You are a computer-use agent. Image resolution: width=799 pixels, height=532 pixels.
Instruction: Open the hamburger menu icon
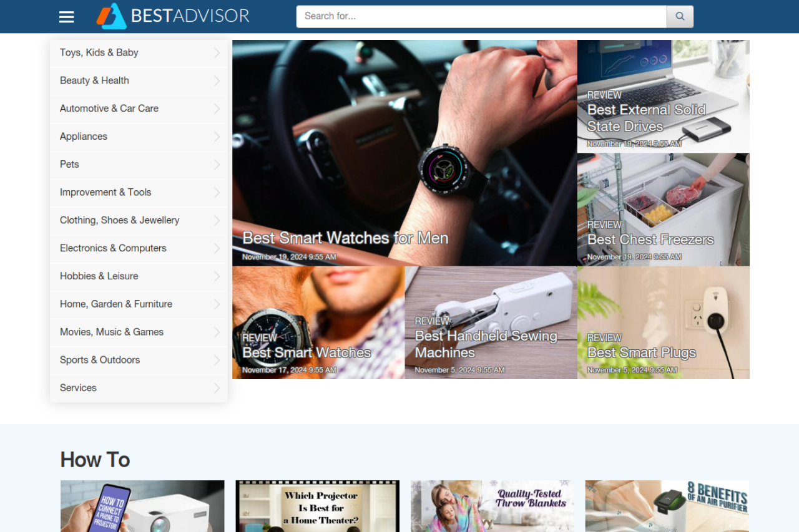[67, 17]
